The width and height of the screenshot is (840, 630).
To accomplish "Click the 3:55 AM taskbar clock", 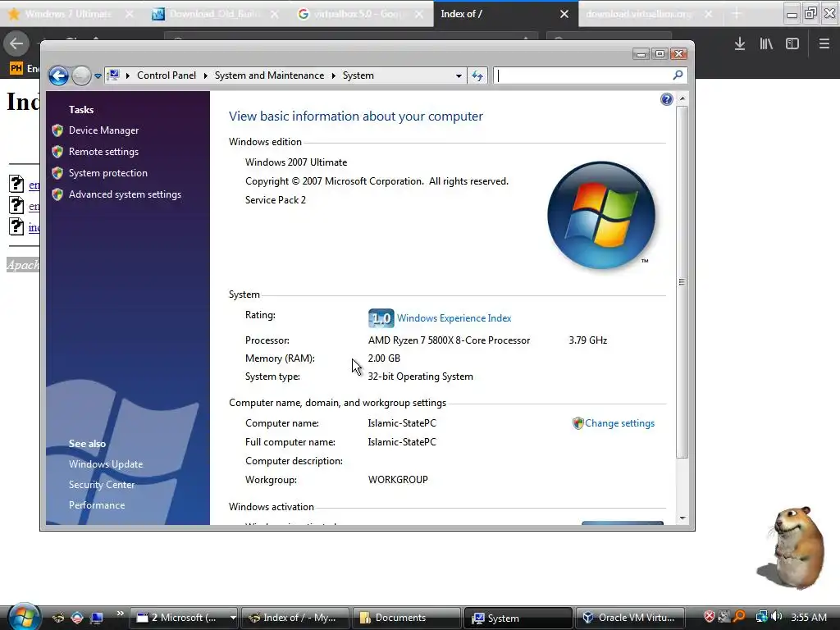I will click(x=808, y=618).
